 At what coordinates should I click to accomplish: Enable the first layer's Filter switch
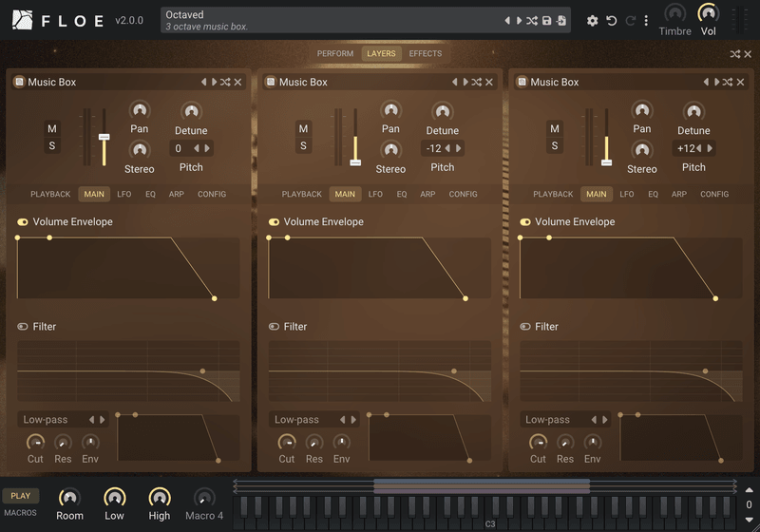(x=23, y=327)
